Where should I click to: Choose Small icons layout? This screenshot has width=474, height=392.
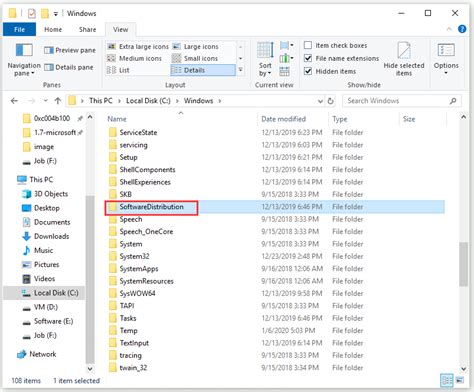click(195, 58)
